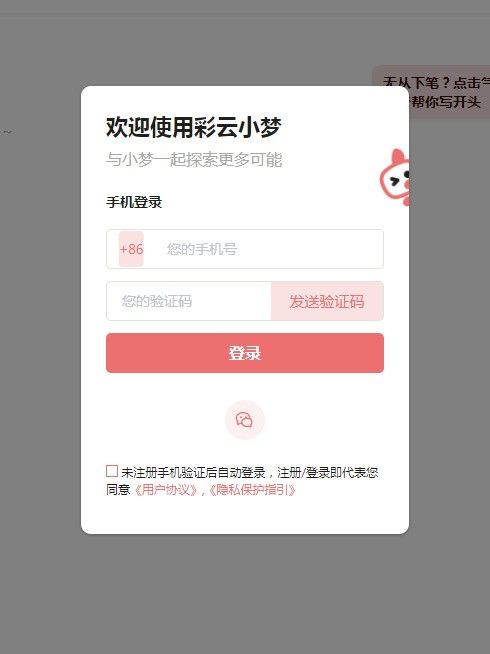This screenshot has width=490, height=654.
Task: Click the pink pig mascot icon
Action: (x=394, y=177)
